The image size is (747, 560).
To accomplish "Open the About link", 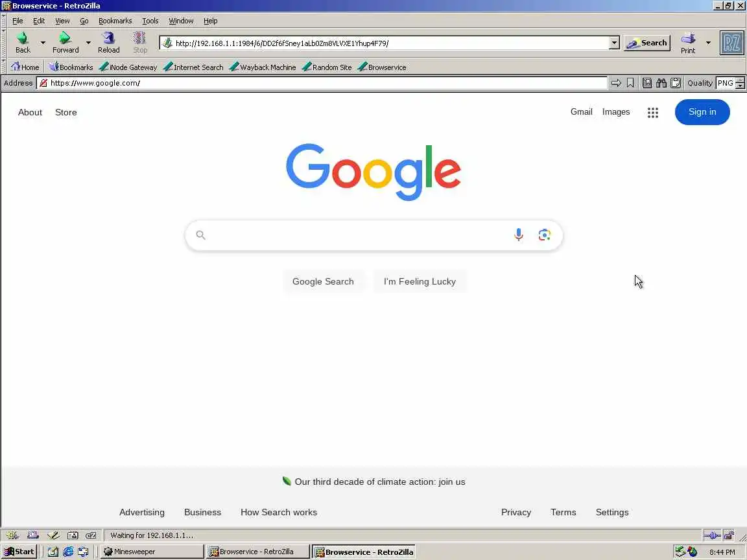I will pyautogui.click(x=30, y=112).
